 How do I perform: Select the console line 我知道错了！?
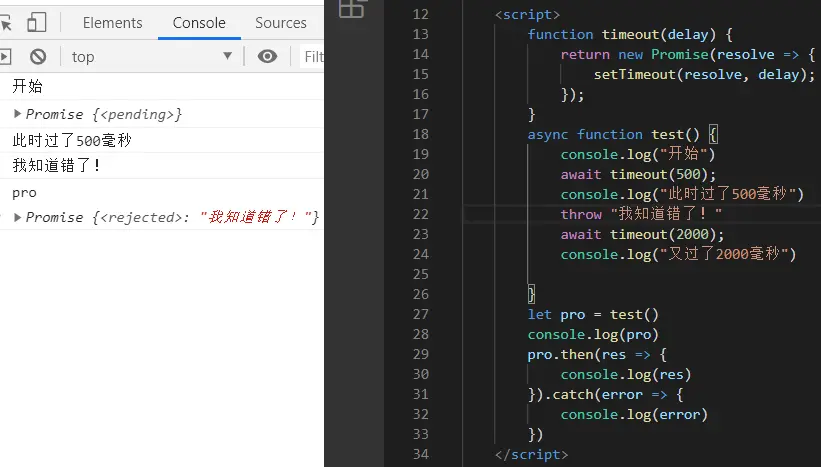click(x=57, y=165)
